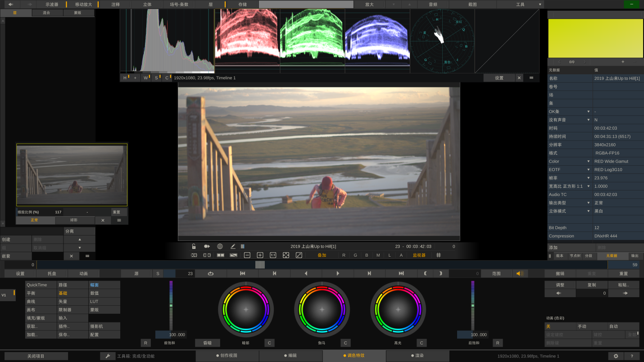Click the 关闭项目 button

[36, 356]
